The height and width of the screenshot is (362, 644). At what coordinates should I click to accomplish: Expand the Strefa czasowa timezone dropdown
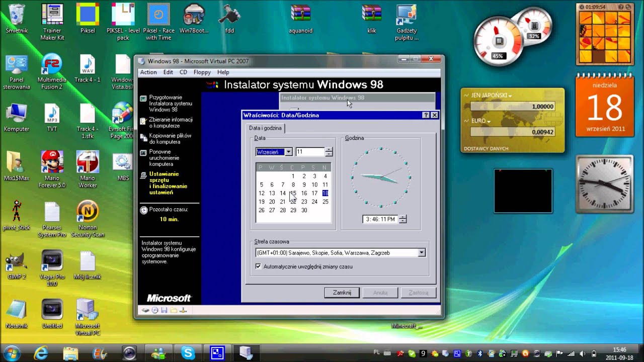click(x=422, y=253)
